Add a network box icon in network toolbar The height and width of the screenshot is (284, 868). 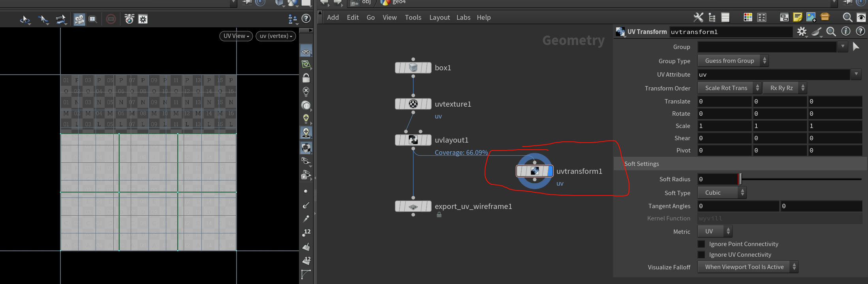coord(784,17)
